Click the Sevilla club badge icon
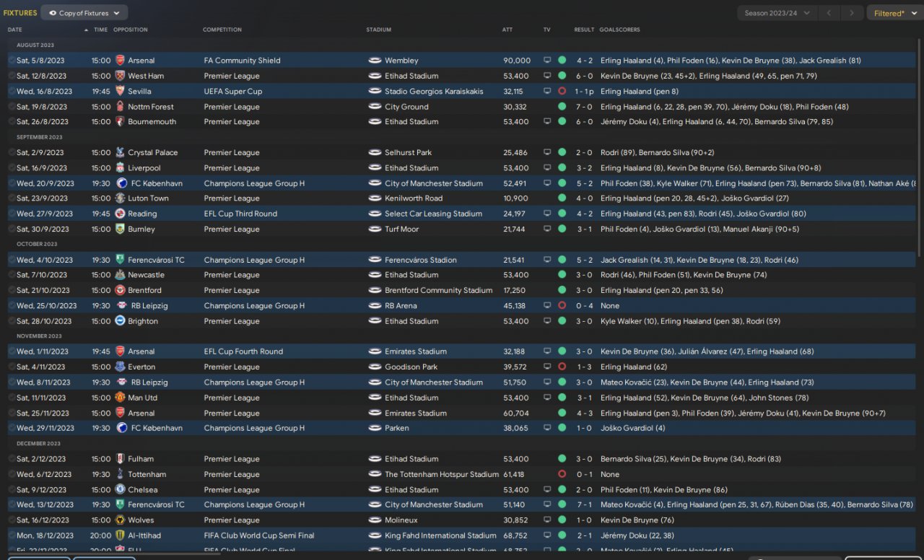 120,92
